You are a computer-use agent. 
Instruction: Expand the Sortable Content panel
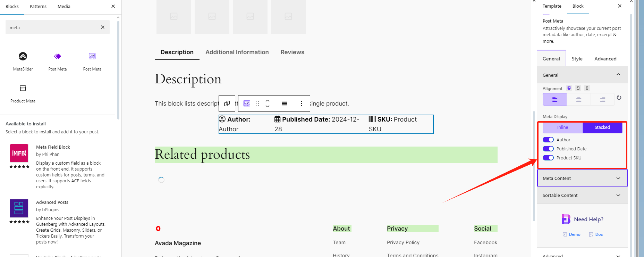(x=582, y=195)
